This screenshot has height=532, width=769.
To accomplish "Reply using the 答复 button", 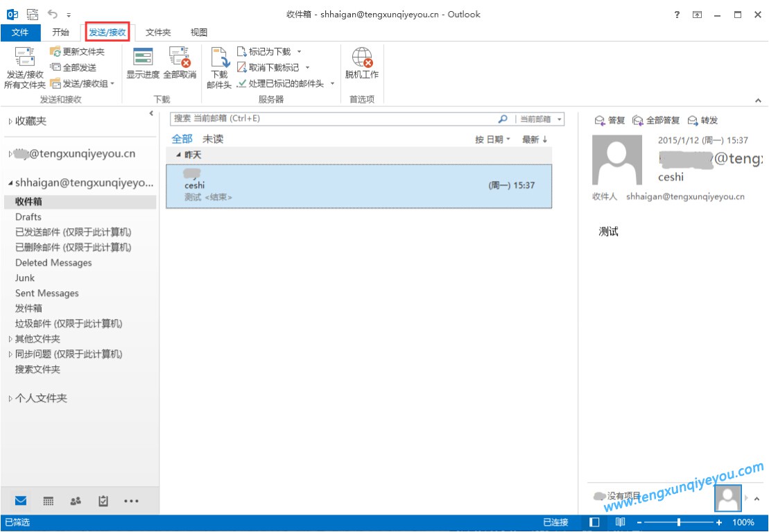I will pyautogui.click(x=610, y=120).
